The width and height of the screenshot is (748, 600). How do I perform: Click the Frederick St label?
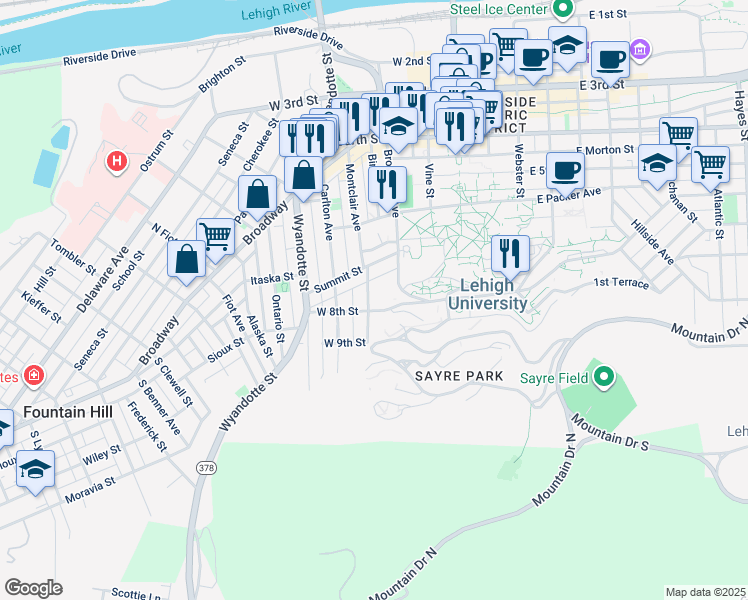(x=147, y=427)
